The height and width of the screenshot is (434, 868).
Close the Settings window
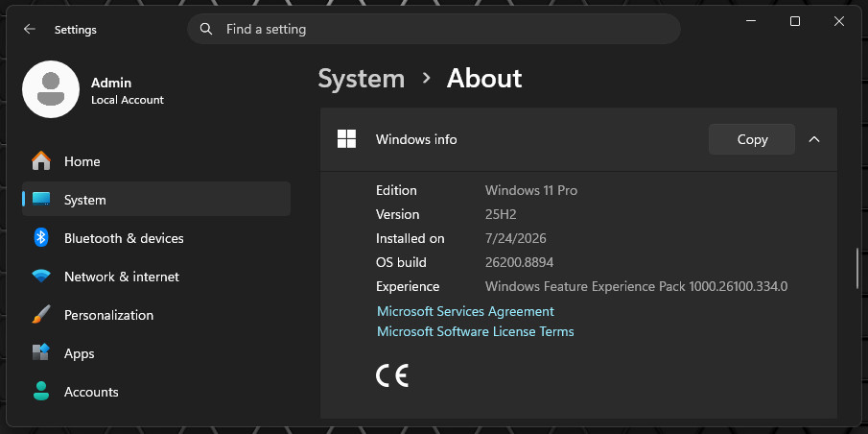838,21
